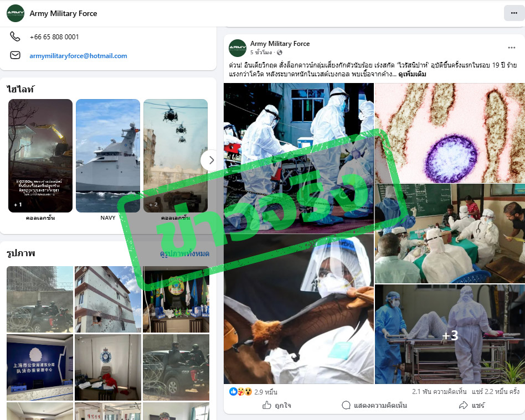Open the +3 more photos tile

click(450, 334)
